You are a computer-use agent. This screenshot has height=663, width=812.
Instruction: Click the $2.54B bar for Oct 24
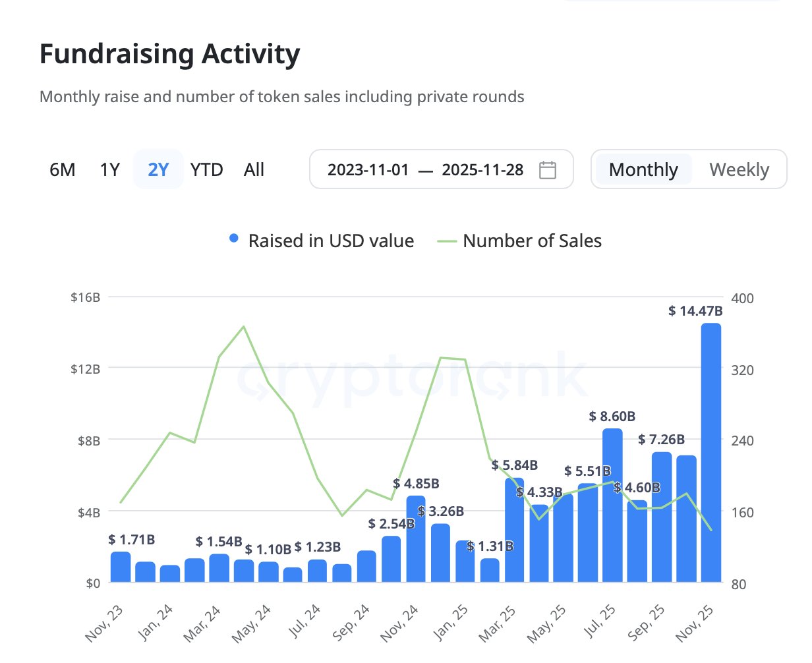point(391,560)
